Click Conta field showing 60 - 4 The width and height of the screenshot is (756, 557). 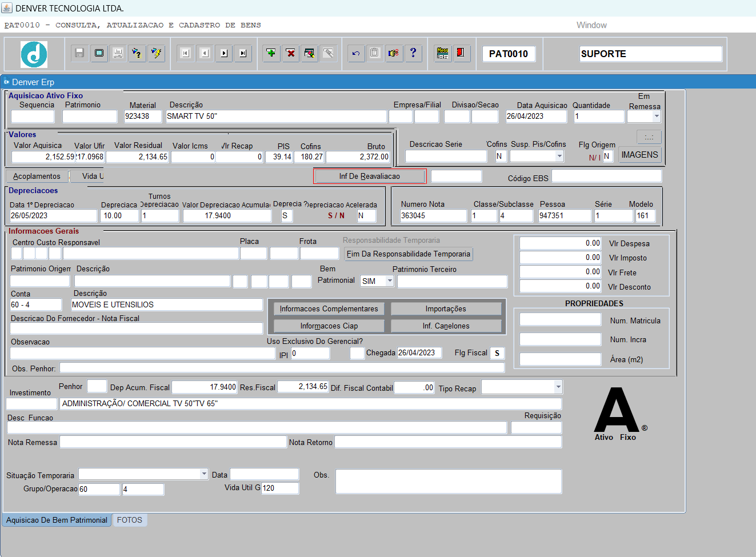click(35, 304)
